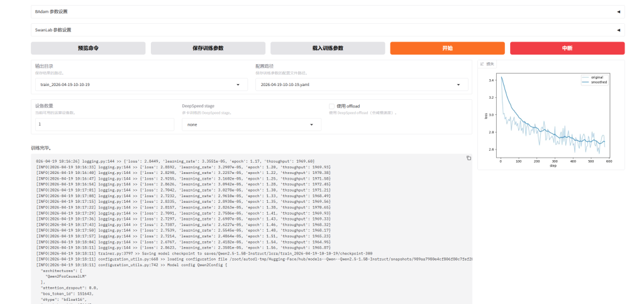
Task: Copy the training log output
Action: [x=469, y=158]
